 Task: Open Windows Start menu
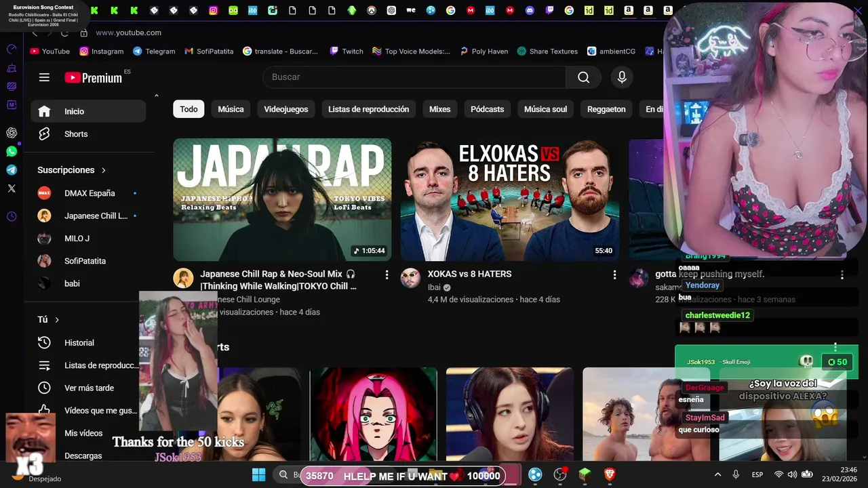[x=259, y=474]
